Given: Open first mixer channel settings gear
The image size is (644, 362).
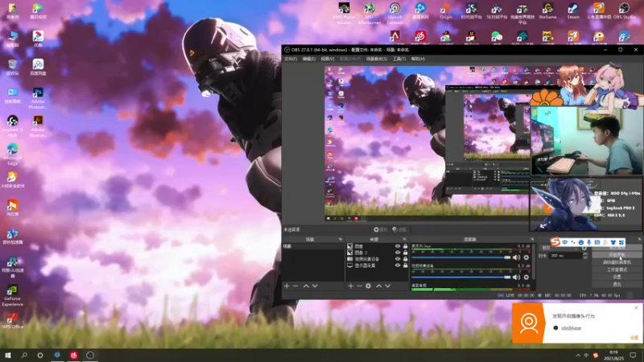Looking at the screenshot, I should (x=526, y=257).
